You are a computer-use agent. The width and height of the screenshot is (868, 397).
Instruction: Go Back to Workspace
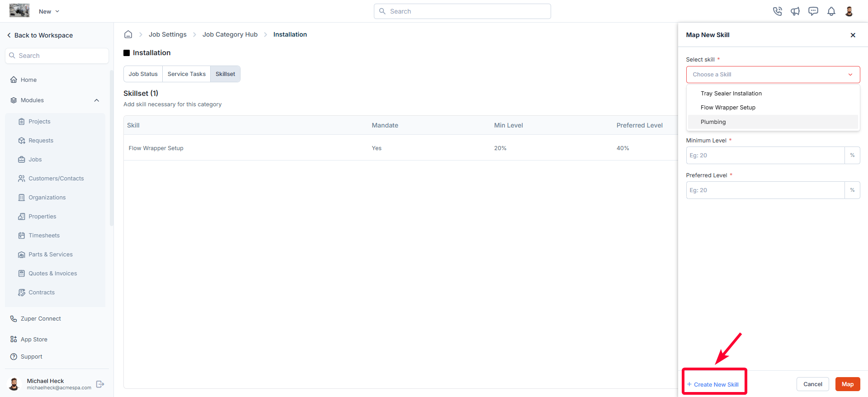click(40, 35)
